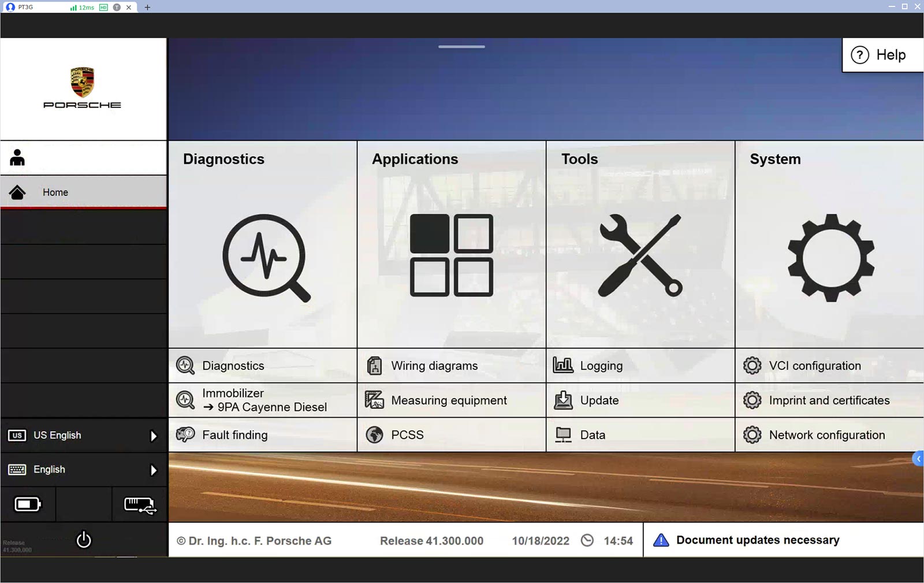This screenshot has height=583, width=924.
Task: Open the Diagnostics list entry
Action: click(263, 365)
